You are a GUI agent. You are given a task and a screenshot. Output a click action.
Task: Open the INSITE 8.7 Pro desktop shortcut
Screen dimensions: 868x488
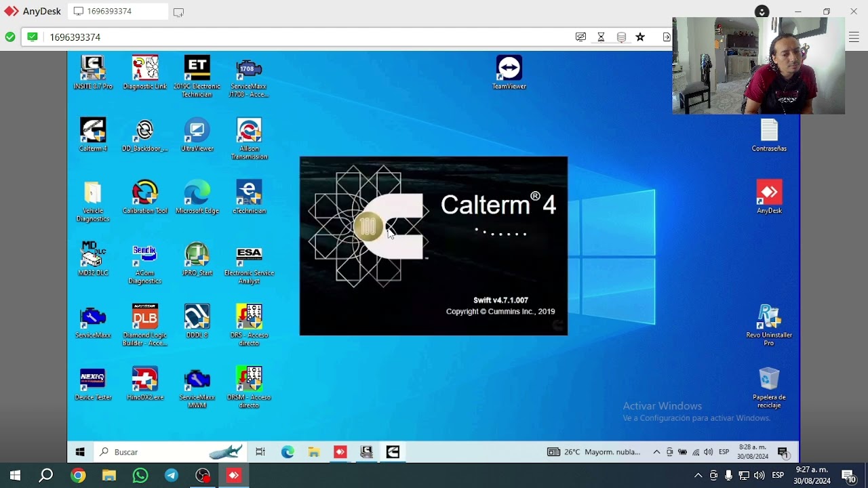tap(93, 73)
